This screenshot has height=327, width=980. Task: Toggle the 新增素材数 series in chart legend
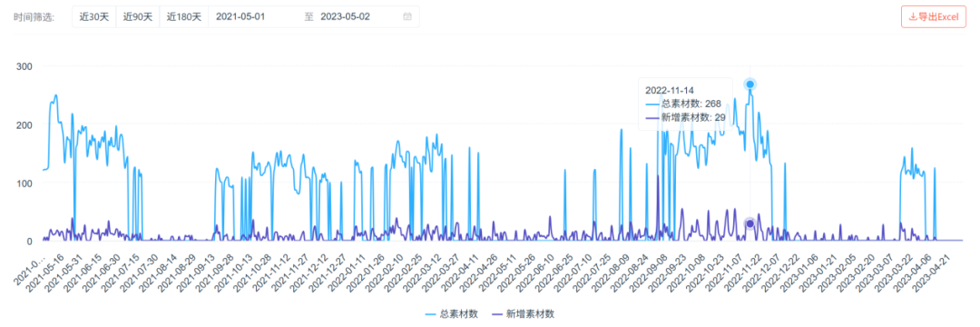click(x=524, y=314)
